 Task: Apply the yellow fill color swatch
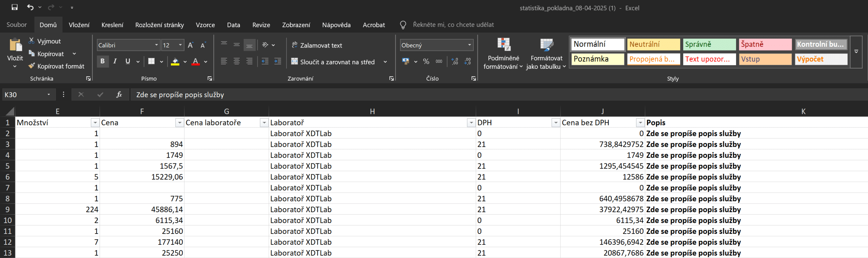click(x=175, y=61)
